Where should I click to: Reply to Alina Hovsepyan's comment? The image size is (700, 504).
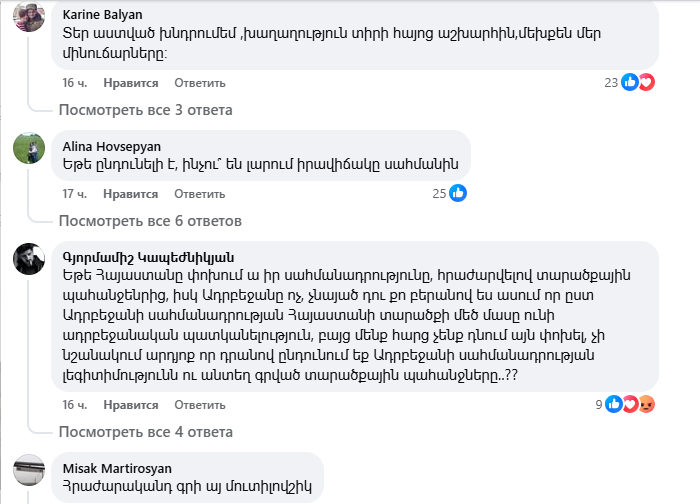[x=200, y=193]
